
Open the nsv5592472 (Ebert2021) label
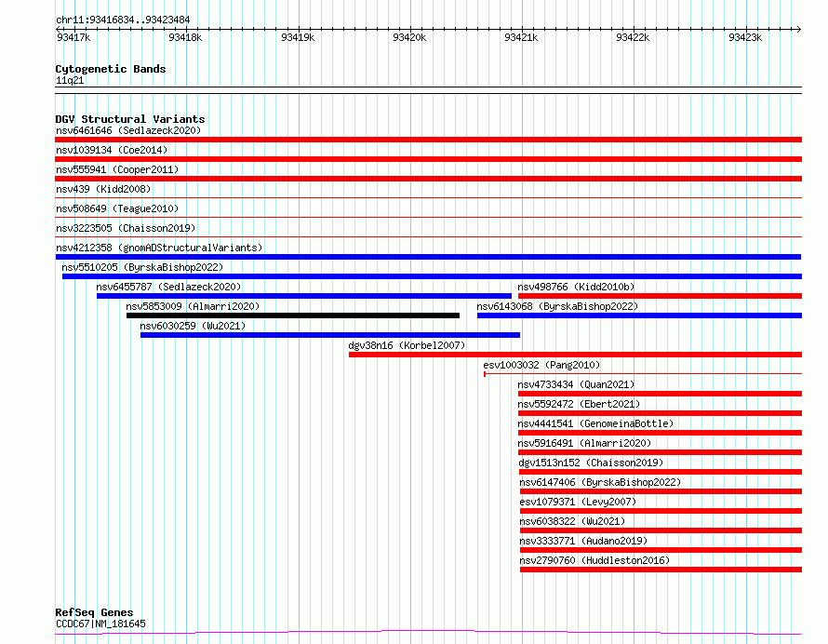click(579, 404)
